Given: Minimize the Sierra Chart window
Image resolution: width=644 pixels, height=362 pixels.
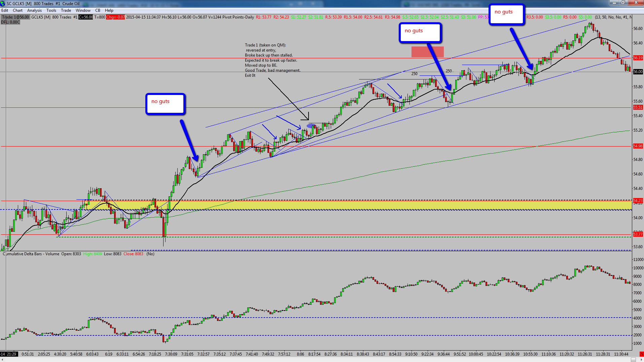Looking at the screenshot, I should tap(614, 3).
